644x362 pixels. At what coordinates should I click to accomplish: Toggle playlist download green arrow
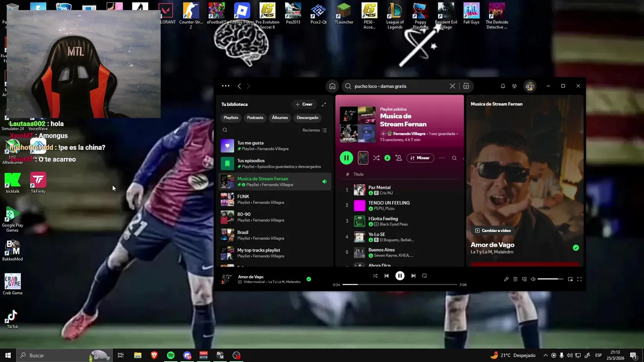pos(387,158)
